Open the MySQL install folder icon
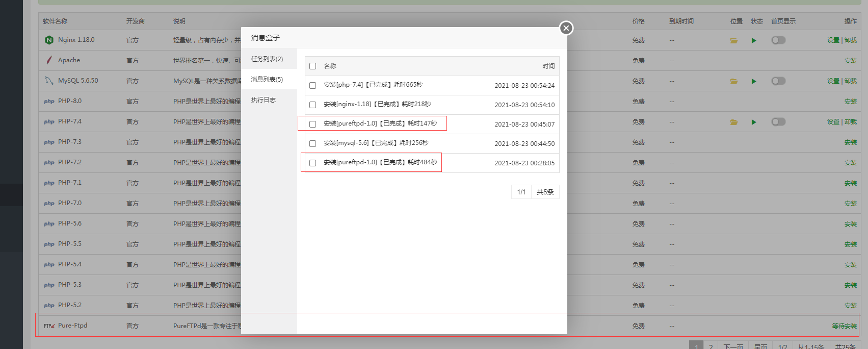The width and height of the screenshot is (868, 349). 734,81
